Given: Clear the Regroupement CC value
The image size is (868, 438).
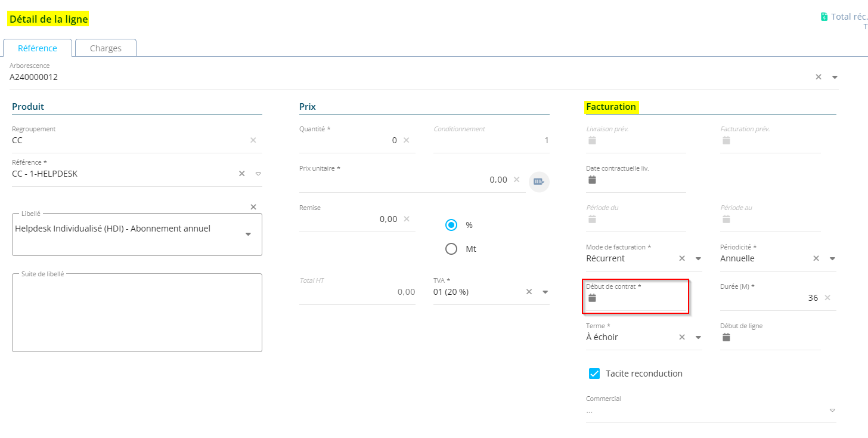Looking at the screenshot, I should click(253, 140).
